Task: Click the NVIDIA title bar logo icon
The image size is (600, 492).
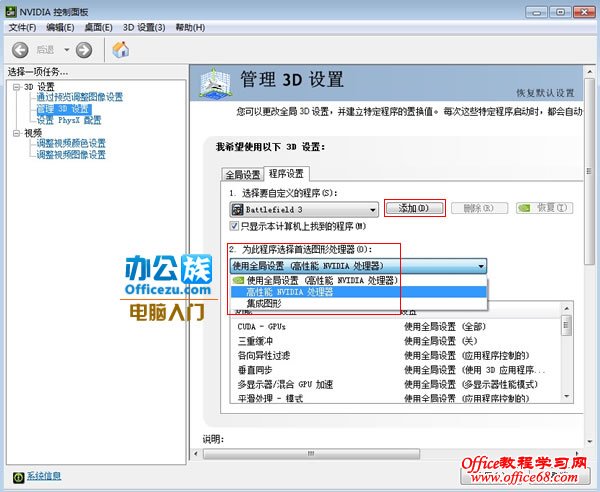Action: click(11, 12)
